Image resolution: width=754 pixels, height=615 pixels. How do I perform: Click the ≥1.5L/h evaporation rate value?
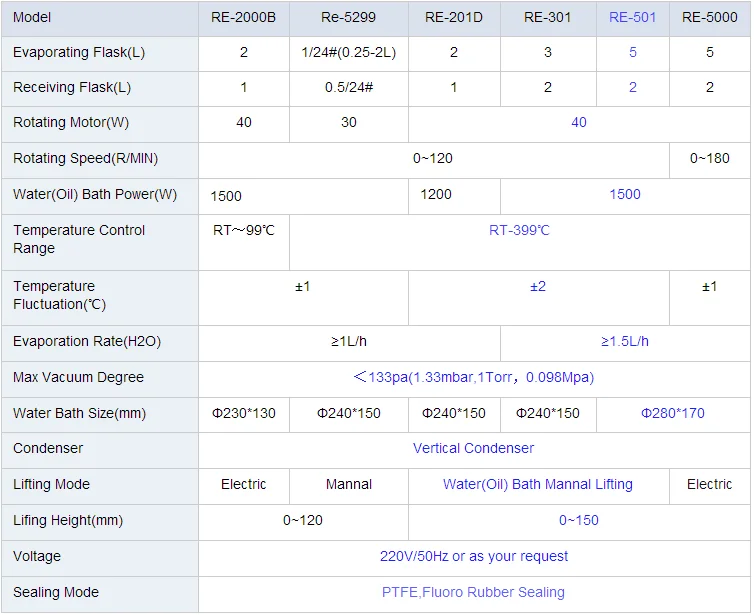click(624, 341)
